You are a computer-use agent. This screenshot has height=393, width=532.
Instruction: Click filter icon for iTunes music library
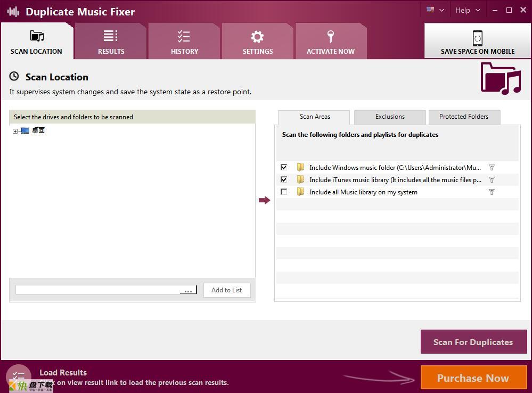click(x=492, y=179)
